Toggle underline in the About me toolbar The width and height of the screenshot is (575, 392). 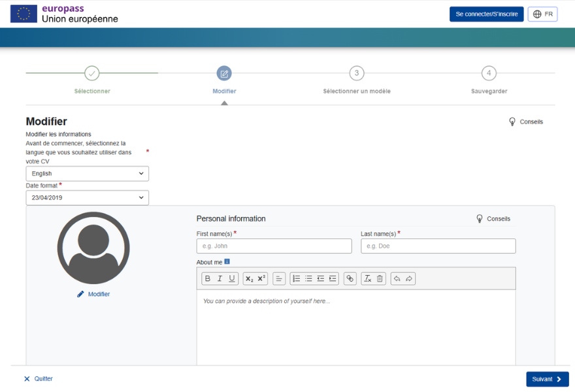click(x=231, y=279)
